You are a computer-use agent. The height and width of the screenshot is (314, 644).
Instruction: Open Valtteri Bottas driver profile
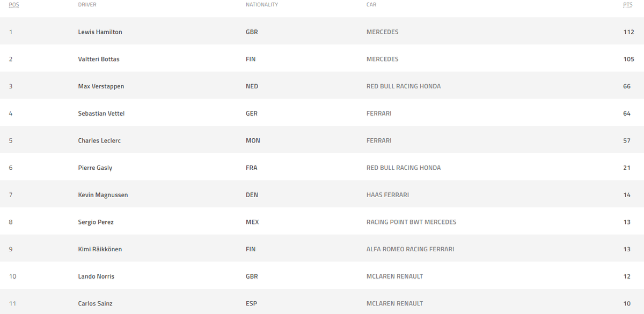tap(99, 59)
